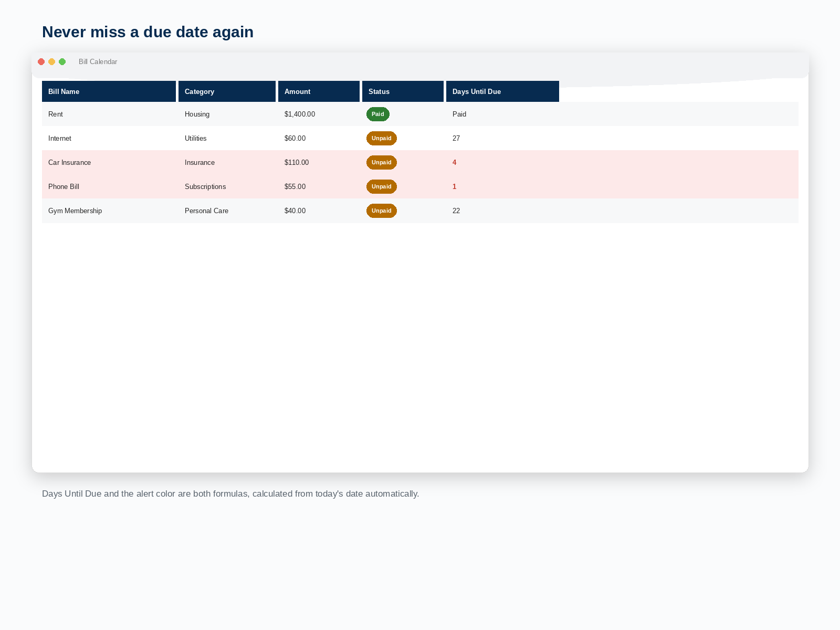Click the Amount column header
The image size is (840, 630).
(319, 91)
